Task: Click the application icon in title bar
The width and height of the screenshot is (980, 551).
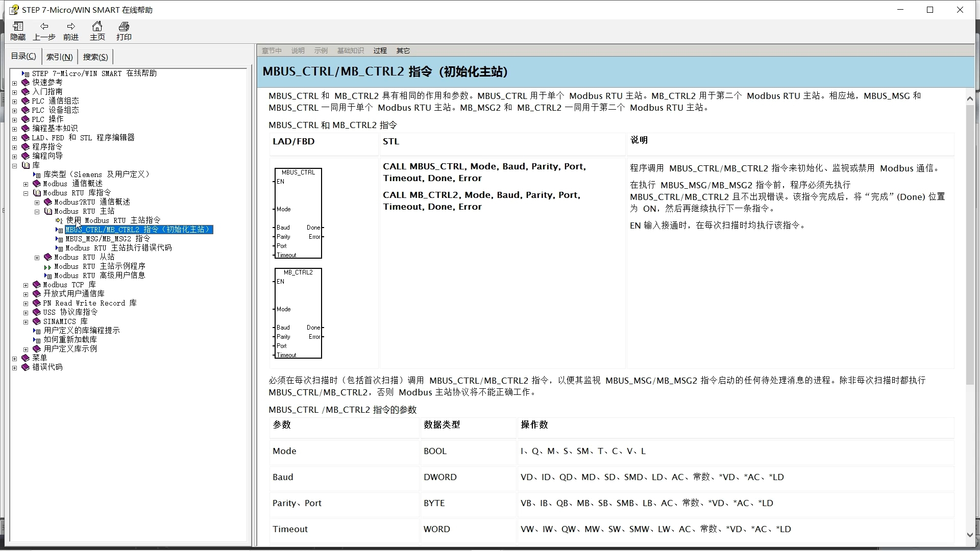Action: point(14,10)
